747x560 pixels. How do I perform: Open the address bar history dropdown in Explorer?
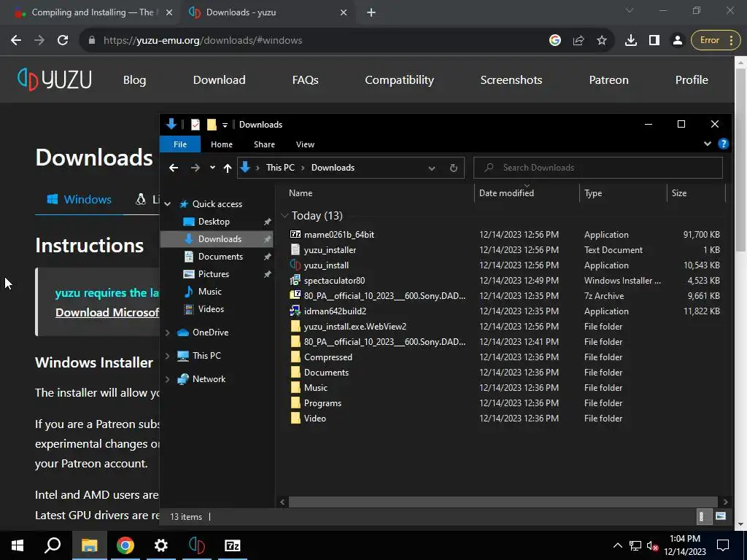[x=432, y=168]
